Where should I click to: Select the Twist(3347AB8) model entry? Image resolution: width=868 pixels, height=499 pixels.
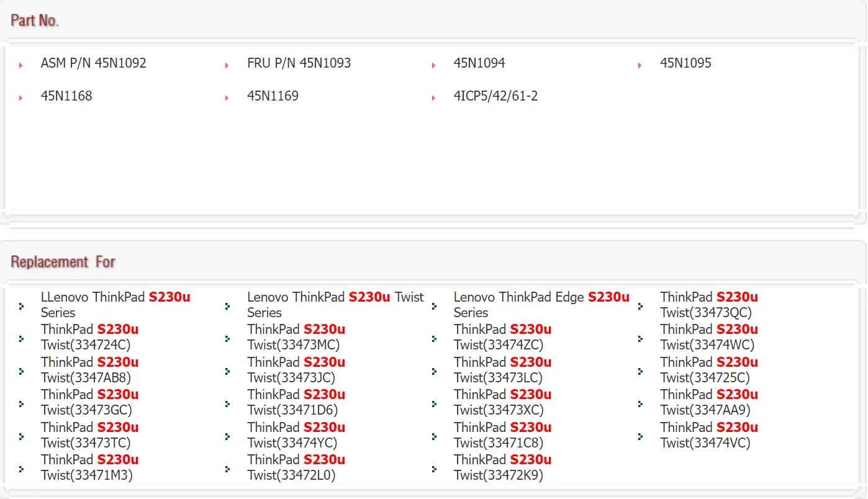point(90,370)
